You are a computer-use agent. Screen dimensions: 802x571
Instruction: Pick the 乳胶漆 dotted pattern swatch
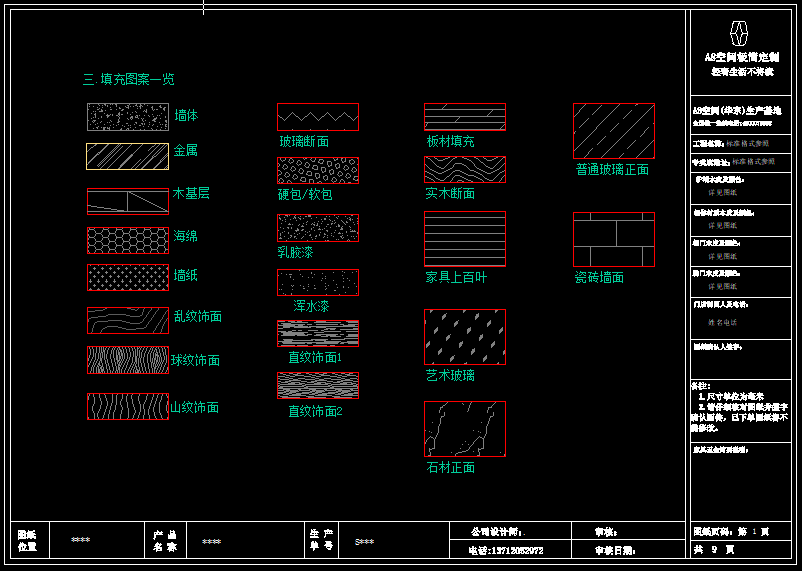click(x=317, y=227)
